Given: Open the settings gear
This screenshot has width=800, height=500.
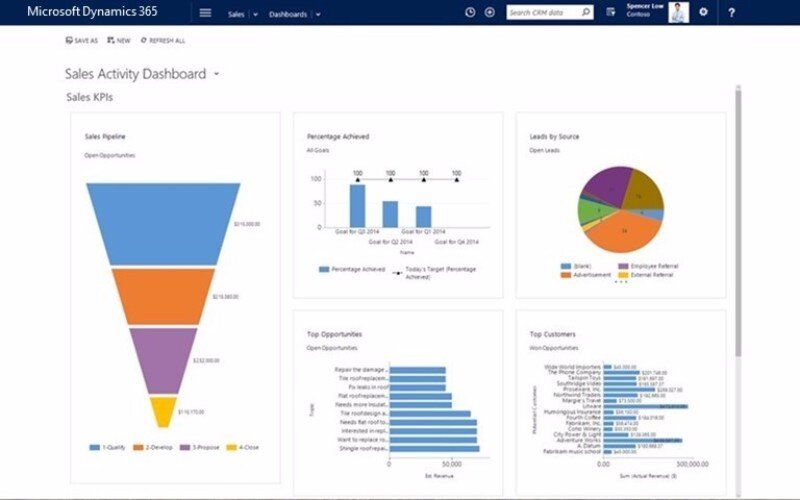Looking at the screenshot, I should [x=703, y=13].
